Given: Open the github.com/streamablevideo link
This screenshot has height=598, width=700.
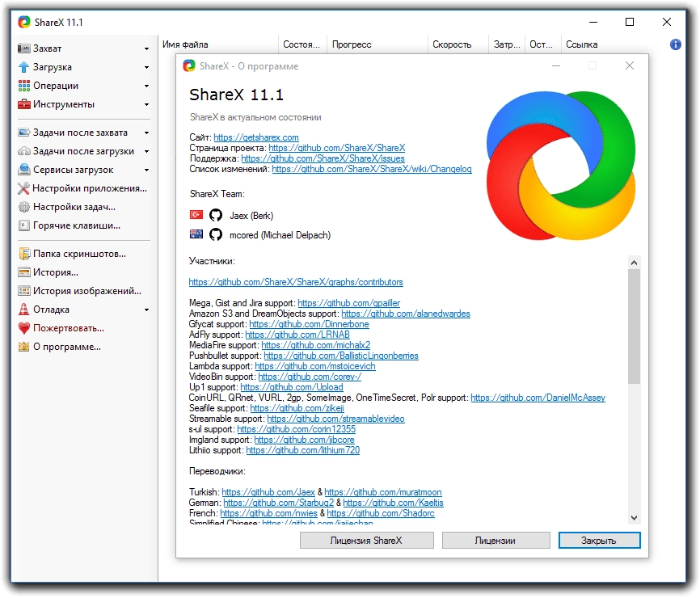Looking at the screenshot, I should tap(335, 419).
